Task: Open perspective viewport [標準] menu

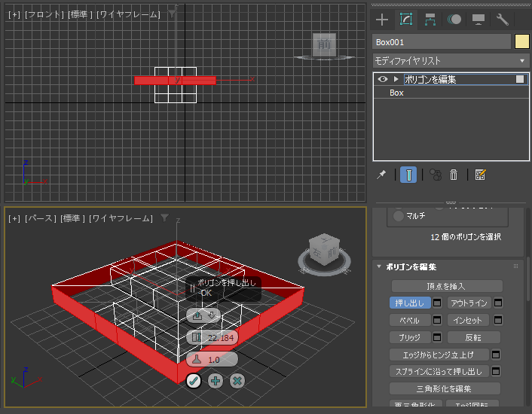Action: pyautogui.click(x=72, y=218)
